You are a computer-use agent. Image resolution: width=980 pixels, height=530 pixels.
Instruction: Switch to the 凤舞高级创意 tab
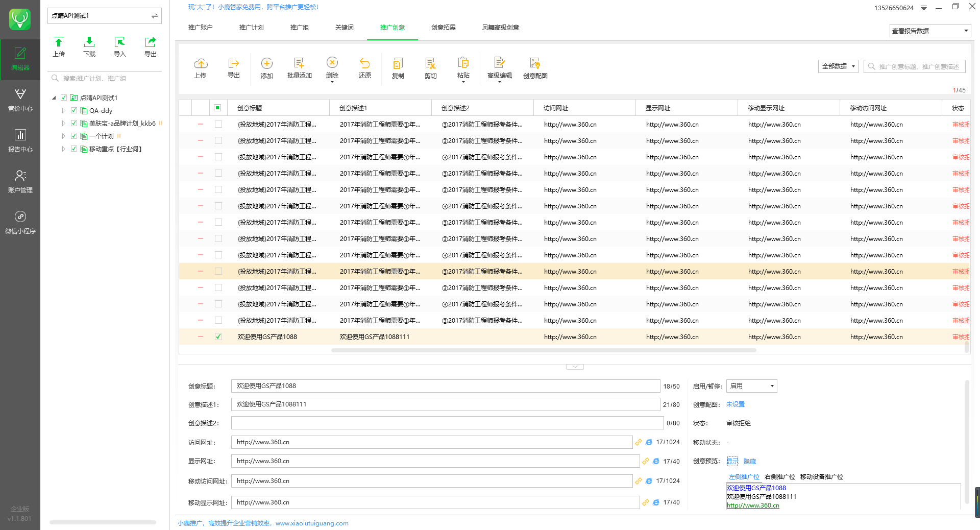500,28
